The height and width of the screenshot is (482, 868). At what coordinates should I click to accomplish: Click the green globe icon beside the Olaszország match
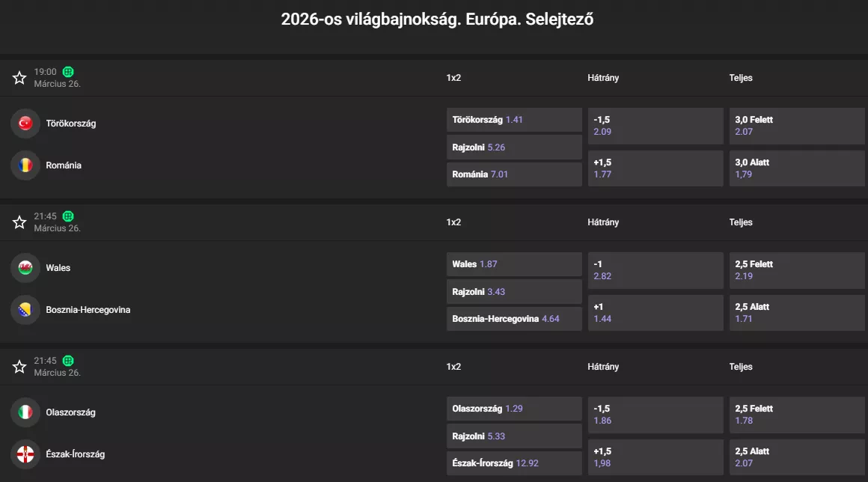[x=68, y=360]
